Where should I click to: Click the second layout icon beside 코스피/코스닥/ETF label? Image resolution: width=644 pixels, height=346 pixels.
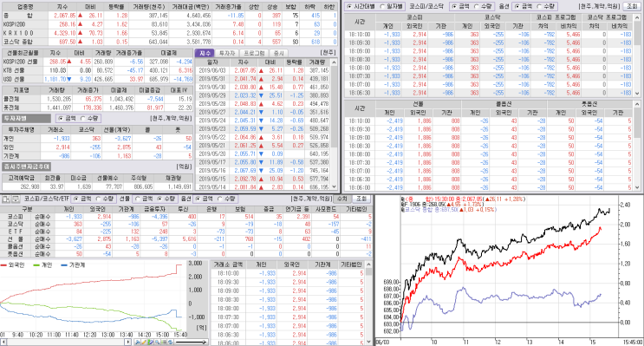pos(16,199)
